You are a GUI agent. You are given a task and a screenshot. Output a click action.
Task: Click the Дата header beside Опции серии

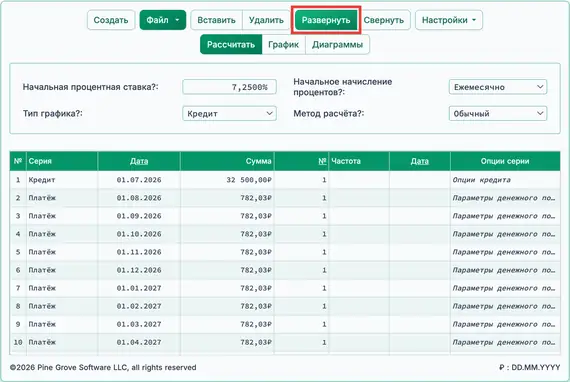420,161
